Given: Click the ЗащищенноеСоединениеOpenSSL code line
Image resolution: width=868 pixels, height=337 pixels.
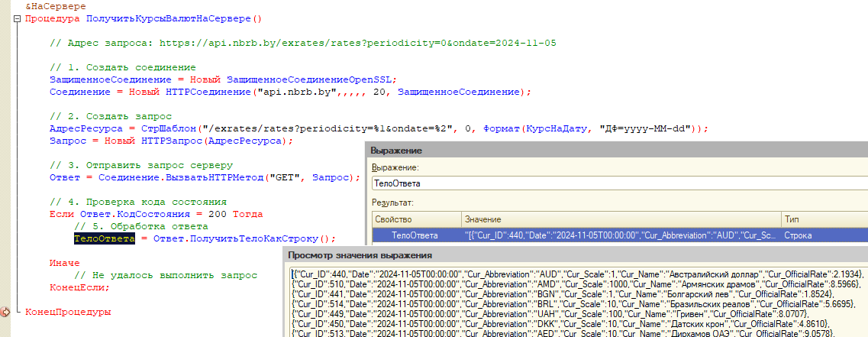Looking at the screenshot, I should pos(224,79).
